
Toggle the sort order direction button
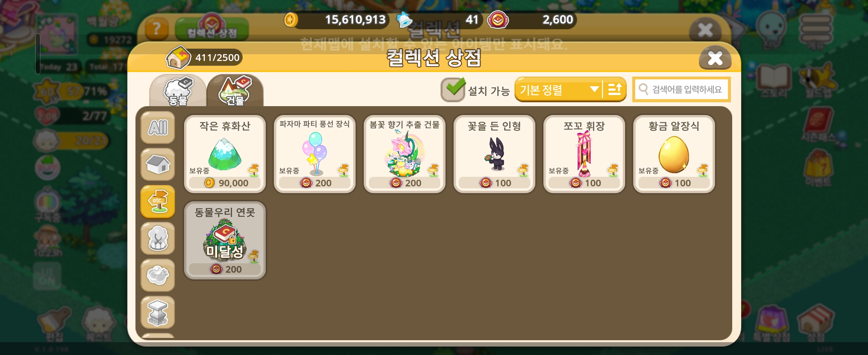(x=615, y=90)
